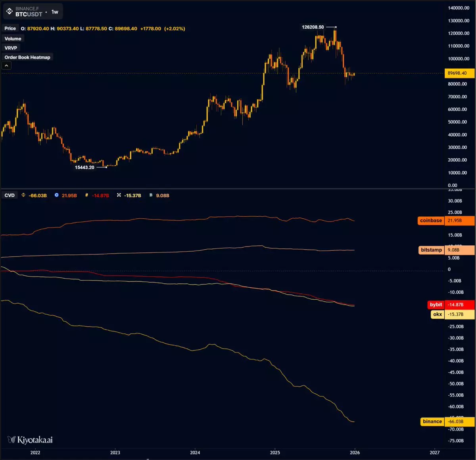
Task: Click the OKX icon in CVD legend
Action: (x=119, y=195)
